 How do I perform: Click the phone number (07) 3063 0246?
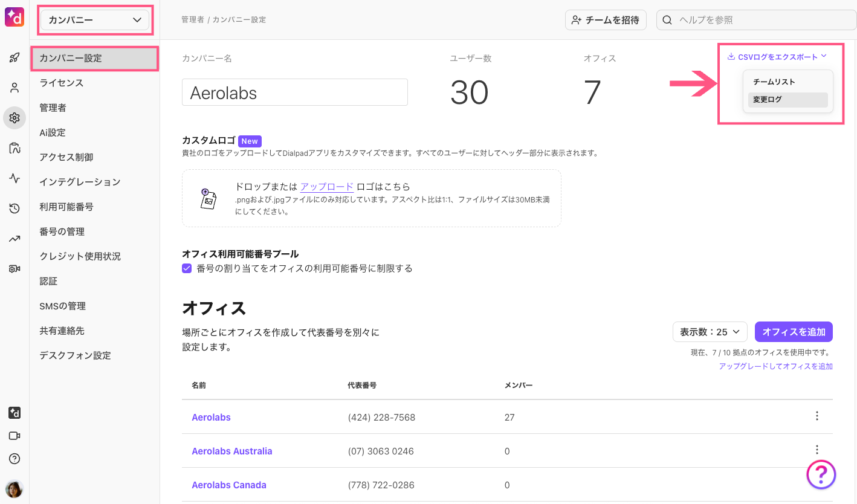[x=381, y=451]
